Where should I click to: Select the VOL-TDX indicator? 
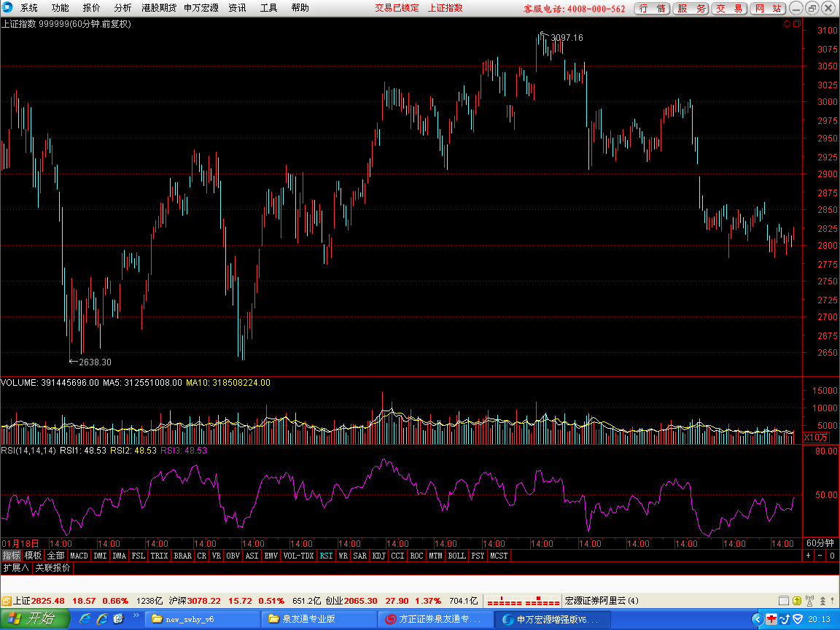[x=298, y=556]
